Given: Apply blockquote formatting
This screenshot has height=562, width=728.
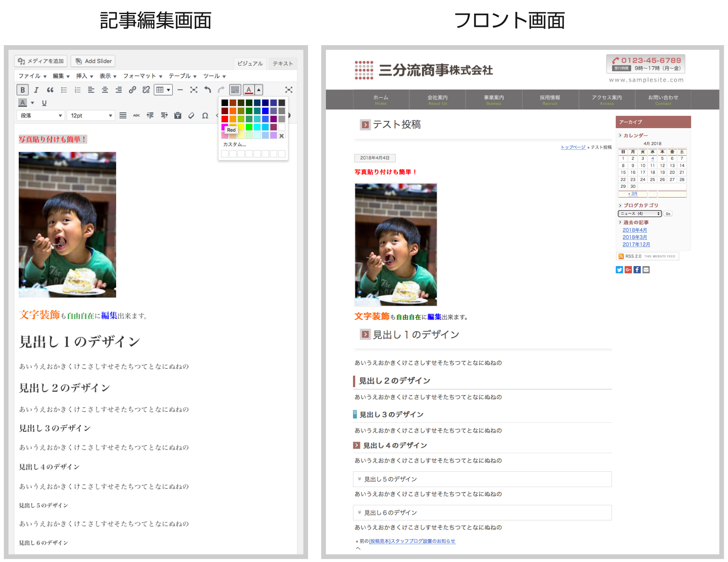Looking at the screenshot, I should click(x=50, y=90).
